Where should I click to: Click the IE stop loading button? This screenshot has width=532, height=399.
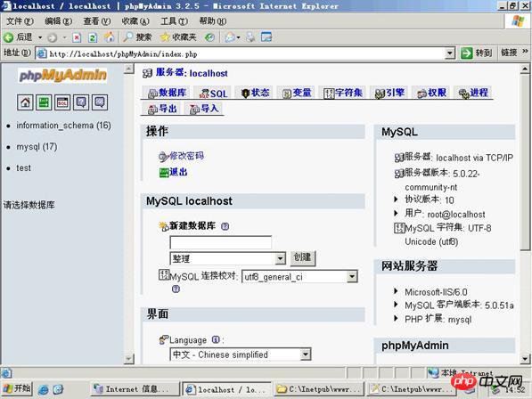coord(77,37)
